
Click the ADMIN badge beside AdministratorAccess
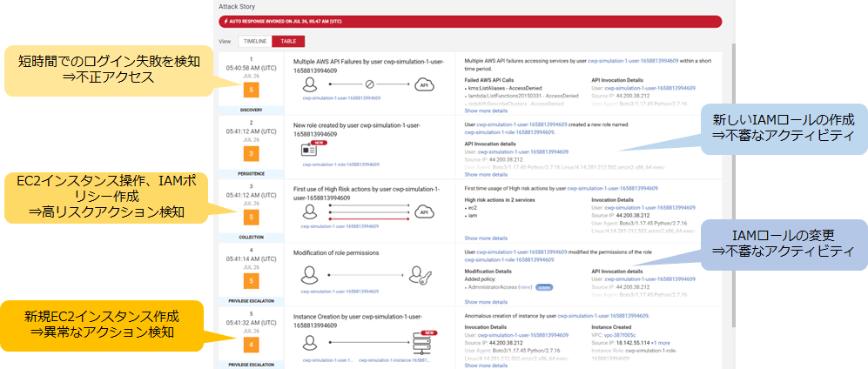(545, 288)
